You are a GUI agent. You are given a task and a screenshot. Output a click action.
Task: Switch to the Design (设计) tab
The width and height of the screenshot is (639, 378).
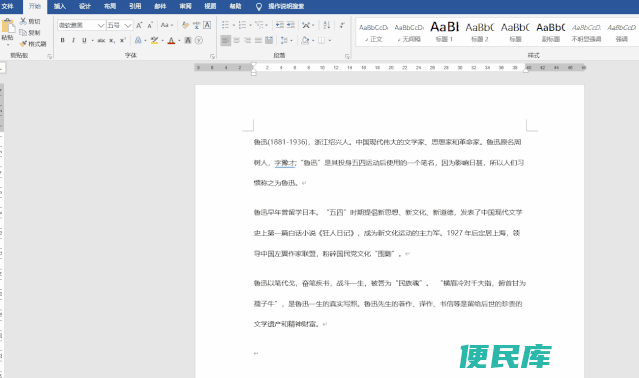tap(85, 6)
